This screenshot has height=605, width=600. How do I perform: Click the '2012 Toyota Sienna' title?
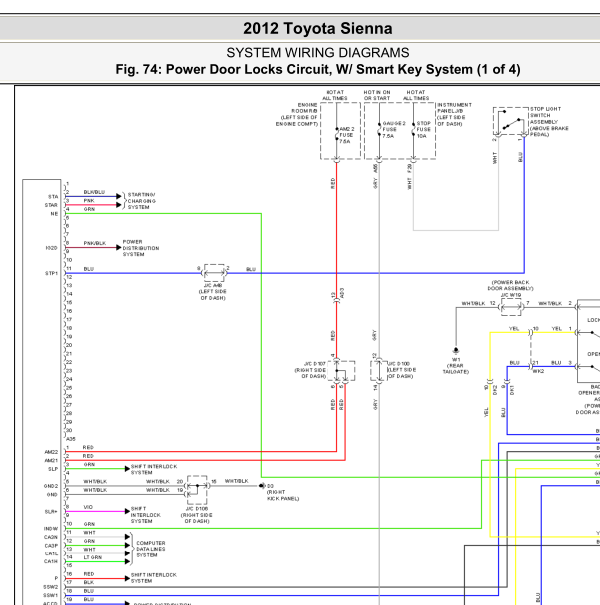[318, 29]
